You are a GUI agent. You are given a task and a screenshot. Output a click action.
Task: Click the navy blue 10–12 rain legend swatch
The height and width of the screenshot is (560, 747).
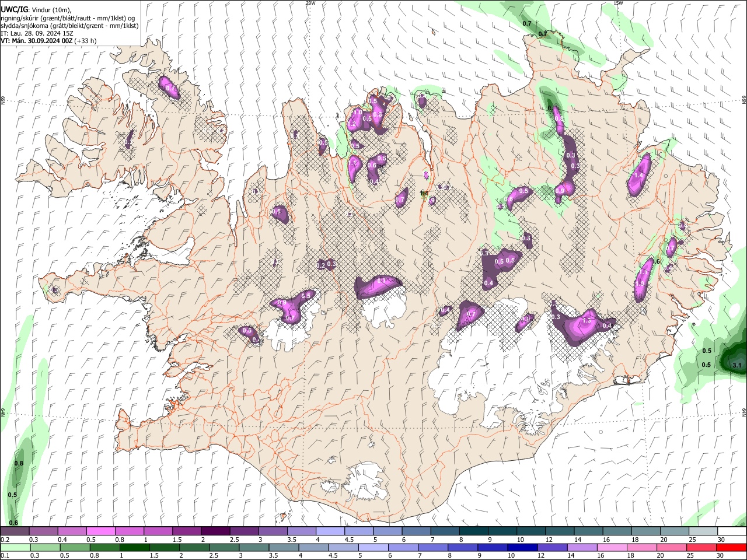[x=522, y=548]
